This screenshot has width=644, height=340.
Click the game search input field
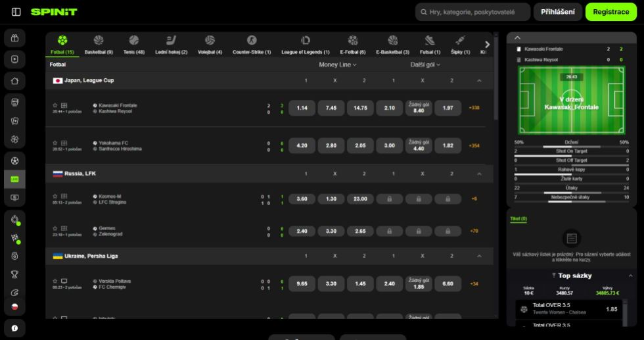pos(472,12)
